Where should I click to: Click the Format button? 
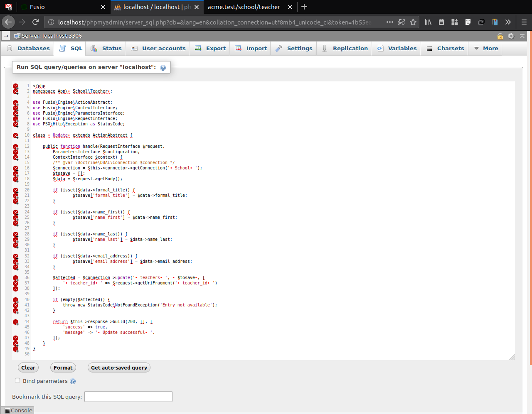click(x=63, y=367)
